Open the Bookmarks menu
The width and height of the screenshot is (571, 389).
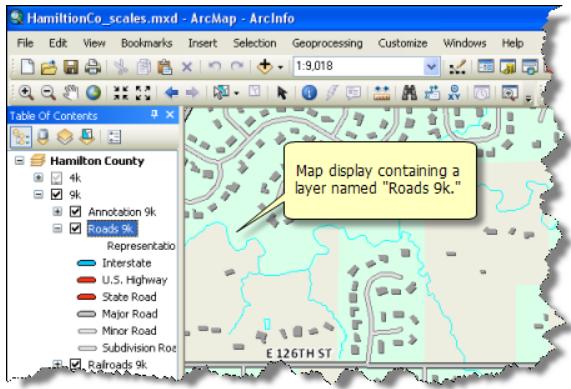pos(147,43)
